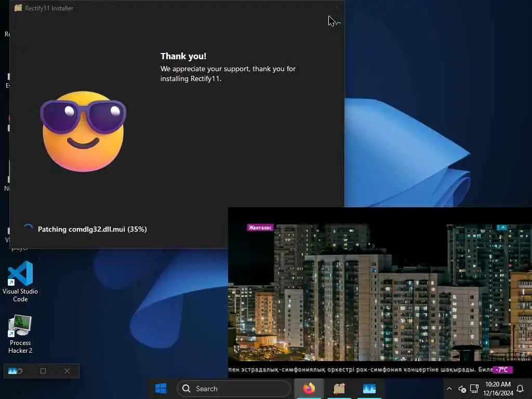Open the Windows Start menu

(x=161, y=389)
